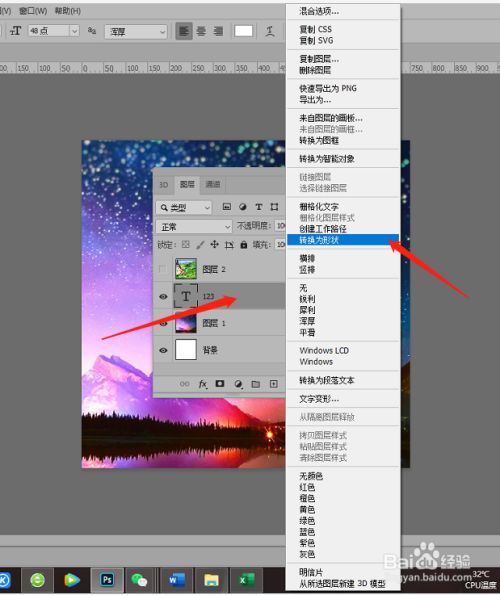This screenshot has width=500, height=595.
Task: Open the warp text icon in options bar
Action: click(270, 31)
